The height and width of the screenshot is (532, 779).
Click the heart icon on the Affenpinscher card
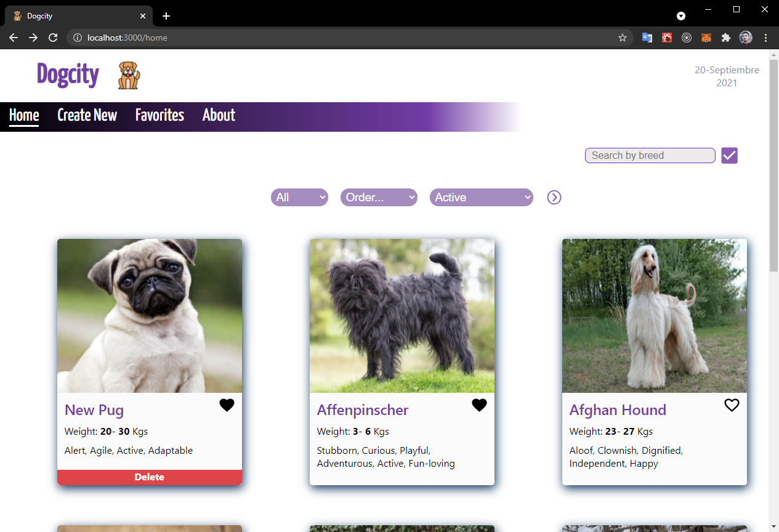[x=479, y=405]
